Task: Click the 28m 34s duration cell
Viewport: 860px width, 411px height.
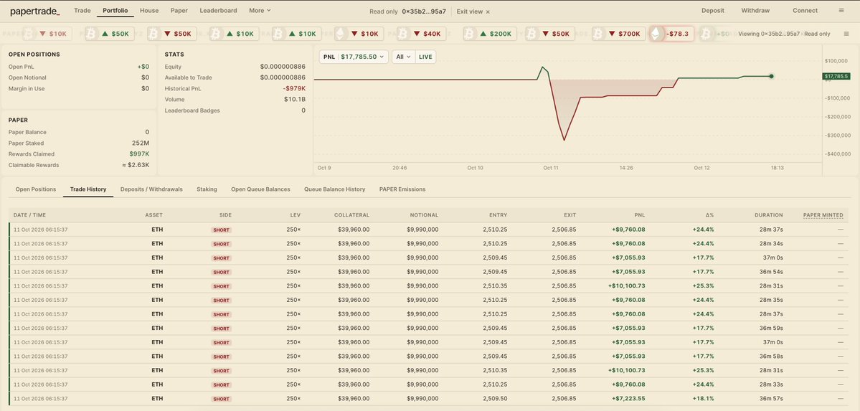Action: 771,244
